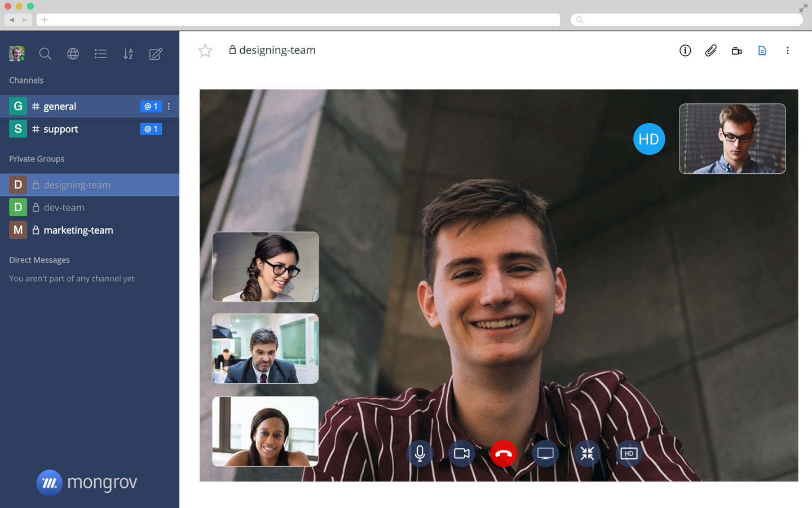Toggle HD quality in call controls

(629, 453)
